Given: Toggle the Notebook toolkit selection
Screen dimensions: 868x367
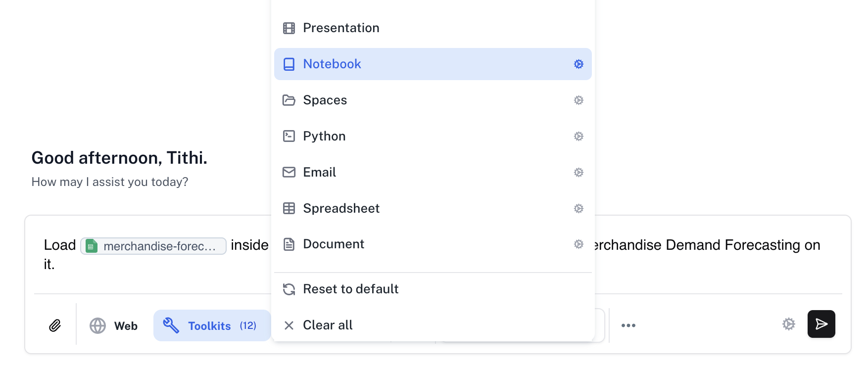Looking at the screenshot, I should 332,64.
